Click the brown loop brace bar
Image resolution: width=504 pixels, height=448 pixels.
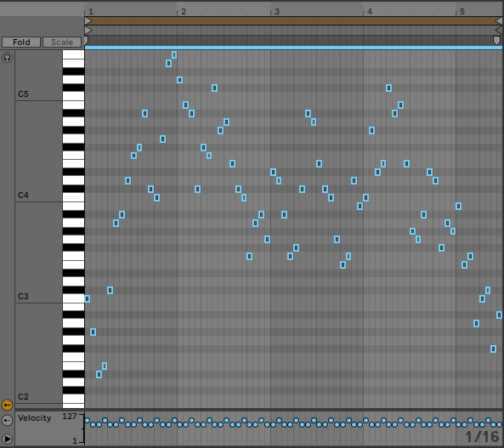293,21
